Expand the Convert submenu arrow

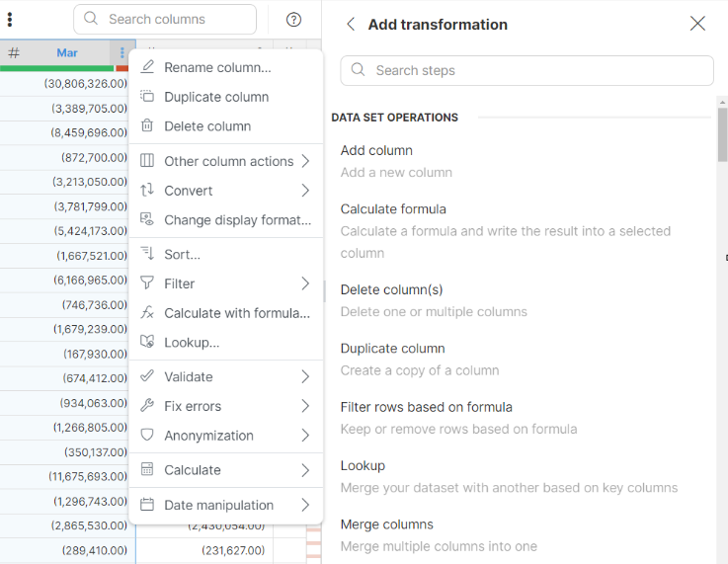click(x=305, y=191)
